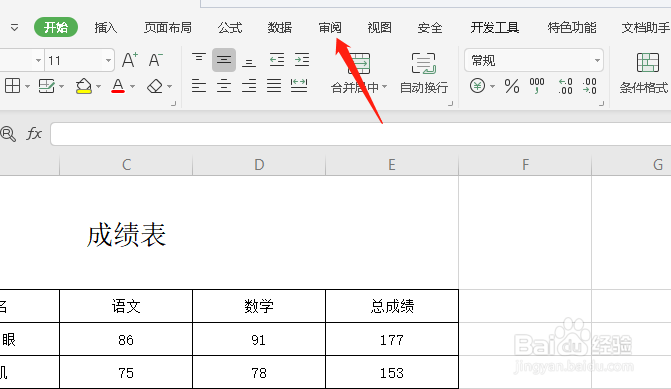Center text horizontally in cell
671x389 pixels.
tap(224, 86)
